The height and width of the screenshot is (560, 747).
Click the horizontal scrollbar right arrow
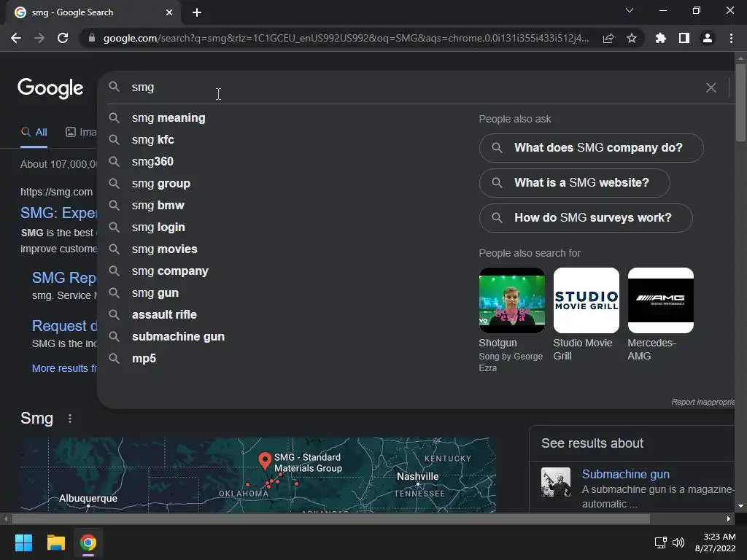pyautogui.click(x=729, y=518)
